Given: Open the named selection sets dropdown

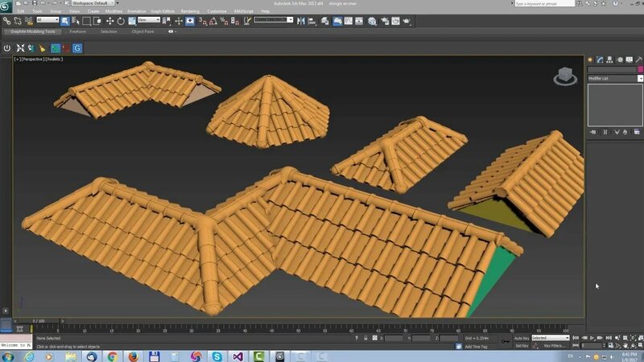Looking at the screenshot, I should click(x=273, y=20).
